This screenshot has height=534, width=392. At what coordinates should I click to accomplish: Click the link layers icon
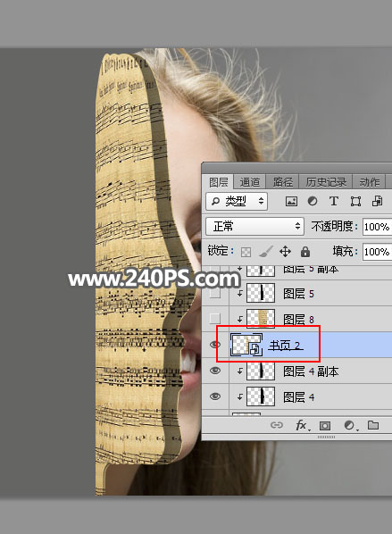click(277, 425)
